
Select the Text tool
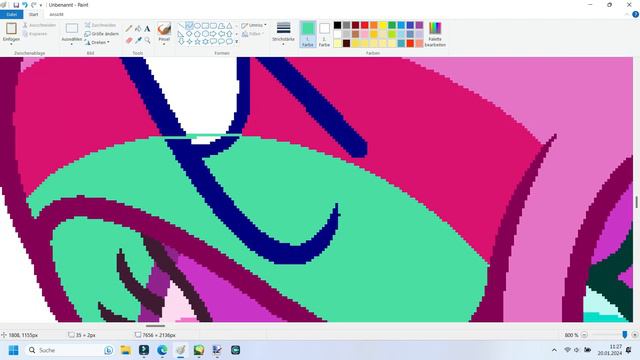click(147, 29)
